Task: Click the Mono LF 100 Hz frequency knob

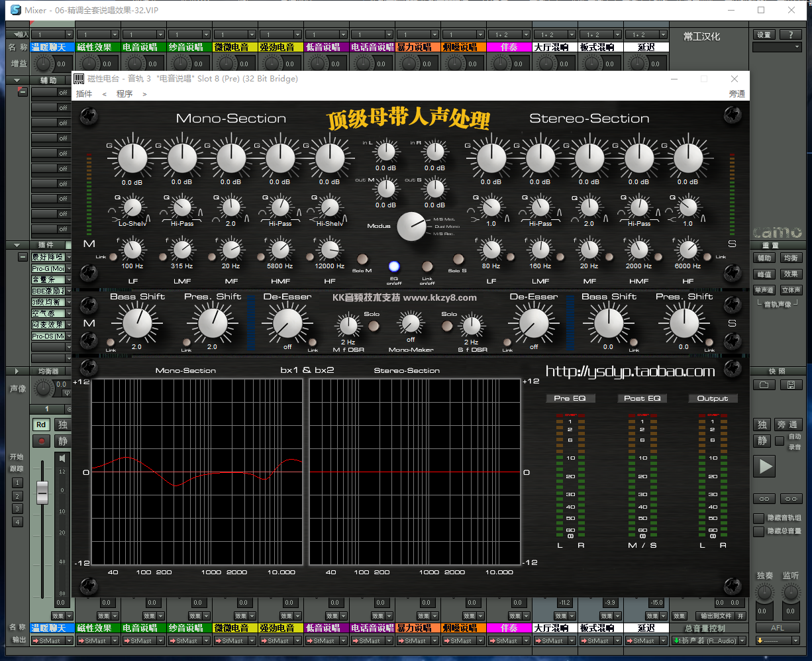Action: tap(132, 250)
